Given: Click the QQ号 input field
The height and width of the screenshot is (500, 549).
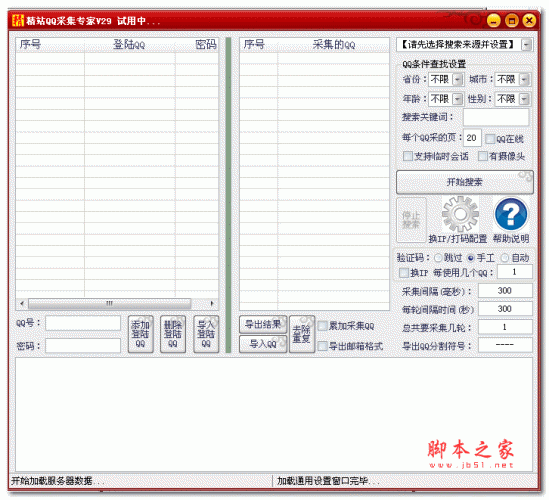Looking at the screenshot, I should point(83,323).
